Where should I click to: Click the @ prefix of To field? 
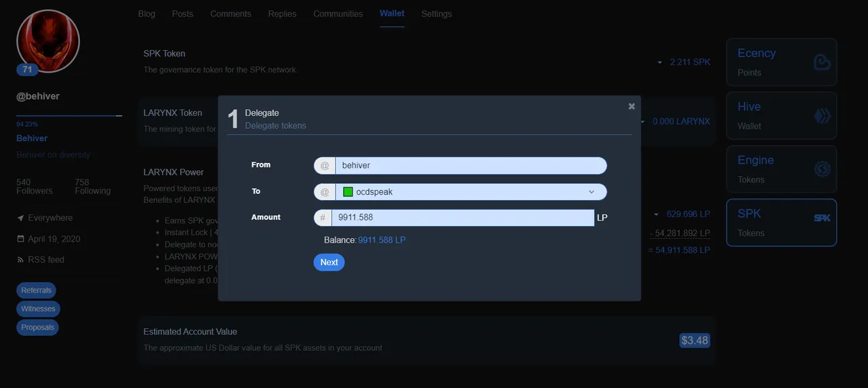point(324,192)
